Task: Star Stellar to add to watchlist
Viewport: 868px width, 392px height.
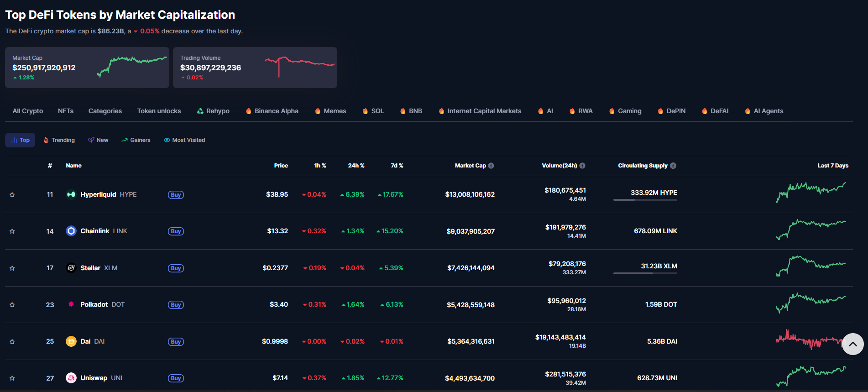Action: coord(12,268)
